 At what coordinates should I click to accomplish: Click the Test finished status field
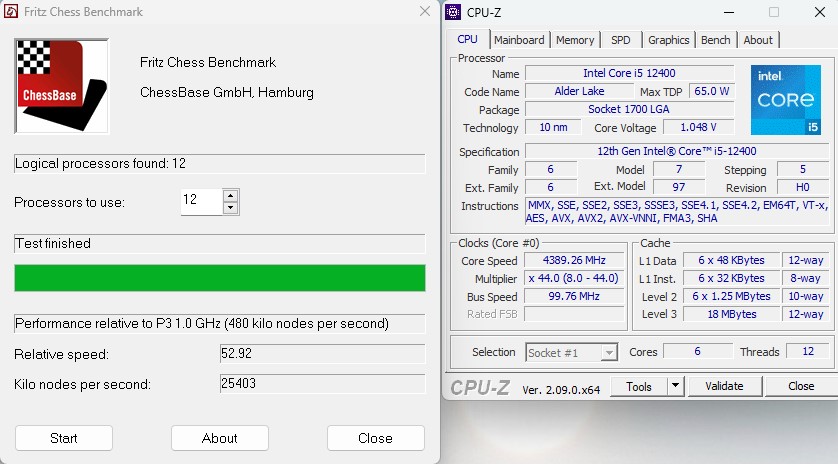(220, 244)
